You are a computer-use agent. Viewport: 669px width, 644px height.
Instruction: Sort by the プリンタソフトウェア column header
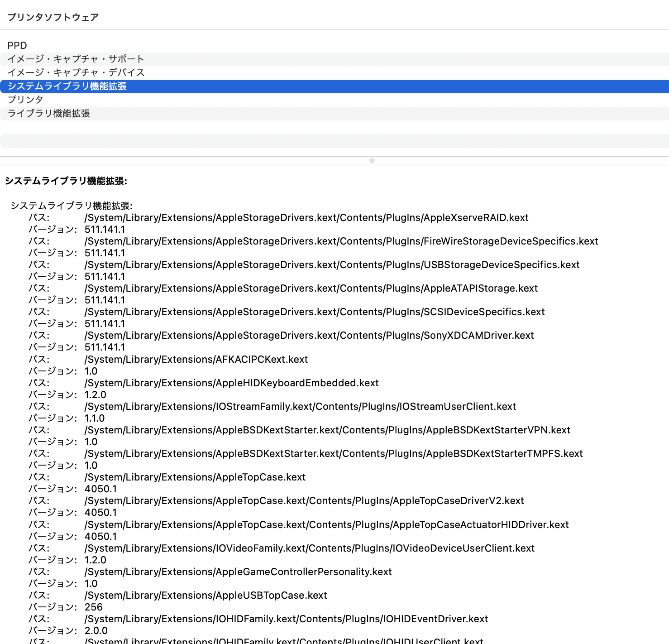pyautogui.click(x=53, y=17)
